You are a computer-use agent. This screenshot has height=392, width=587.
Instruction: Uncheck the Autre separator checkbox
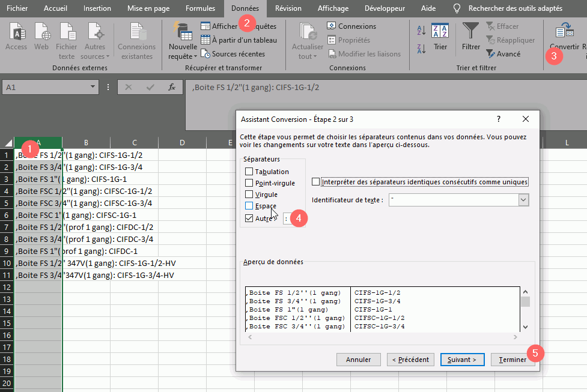(249, 218)
